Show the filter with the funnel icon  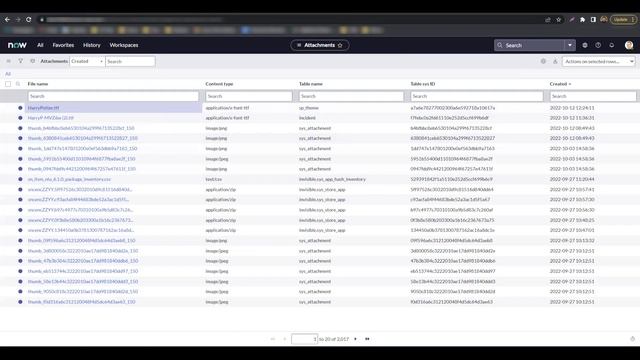[20, 61]
